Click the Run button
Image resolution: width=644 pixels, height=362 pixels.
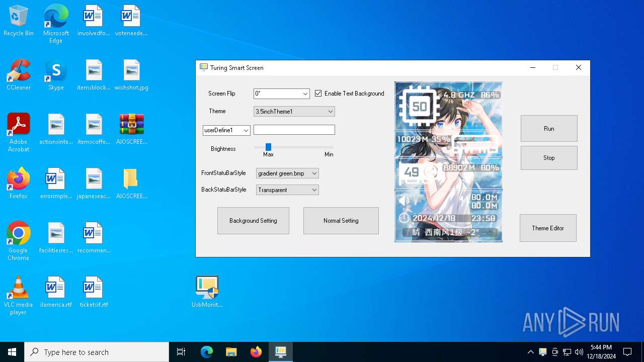pyautogui.click(x=549, y=129)
